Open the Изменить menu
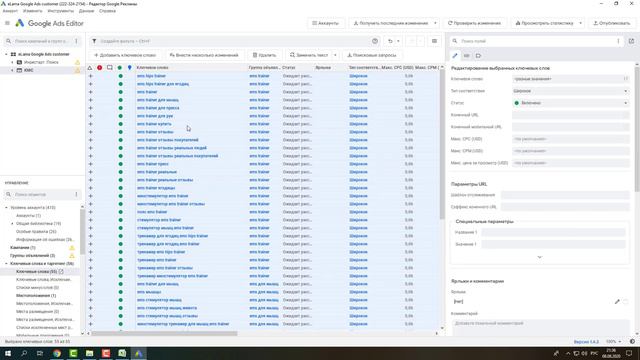Image resolution: width=640 pixels, height=360 pixels. [32, 11]
